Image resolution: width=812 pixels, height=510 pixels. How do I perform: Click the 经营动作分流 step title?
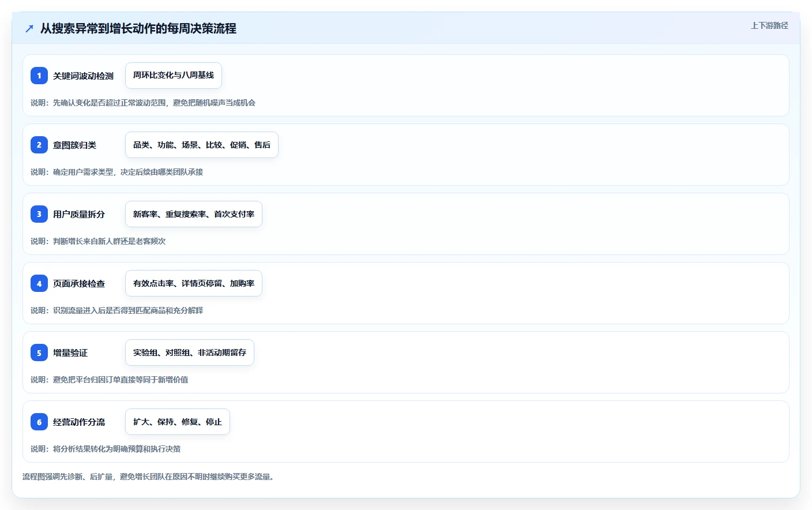click(79, 422)
